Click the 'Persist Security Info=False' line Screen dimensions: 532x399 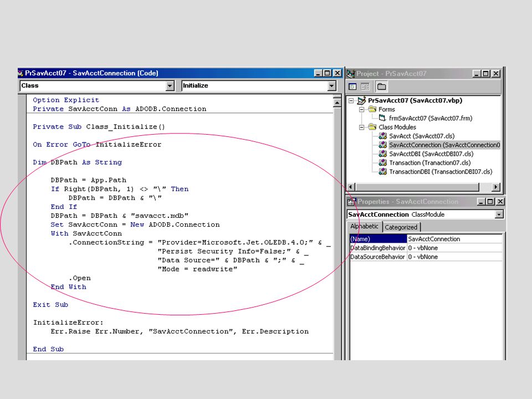233,252
